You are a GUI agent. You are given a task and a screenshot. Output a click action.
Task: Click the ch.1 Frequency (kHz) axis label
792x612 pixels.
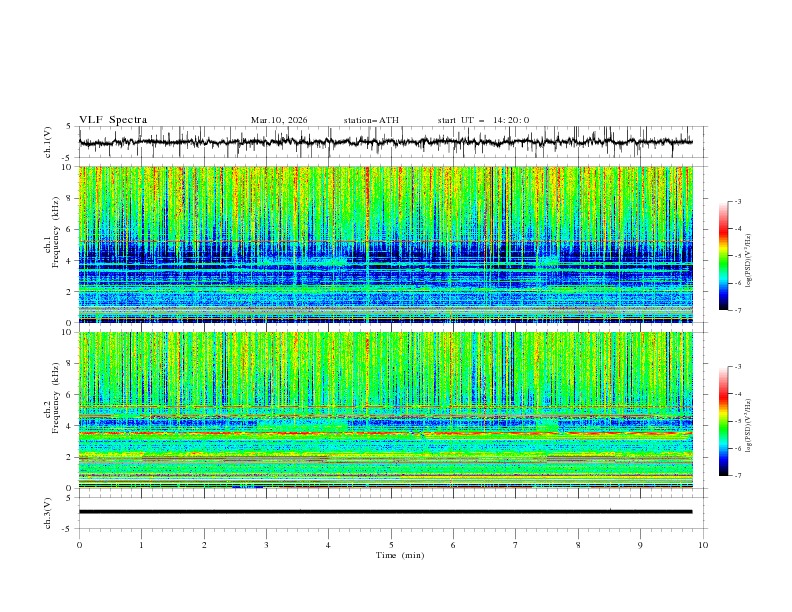click(51, 230)
